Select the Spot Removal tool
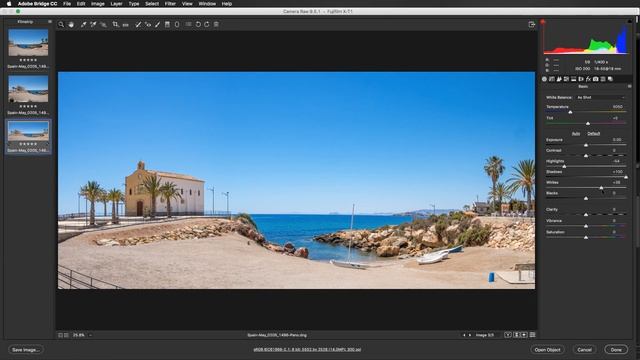The height and width of the screenshot is (360, 640). [138, 24]
